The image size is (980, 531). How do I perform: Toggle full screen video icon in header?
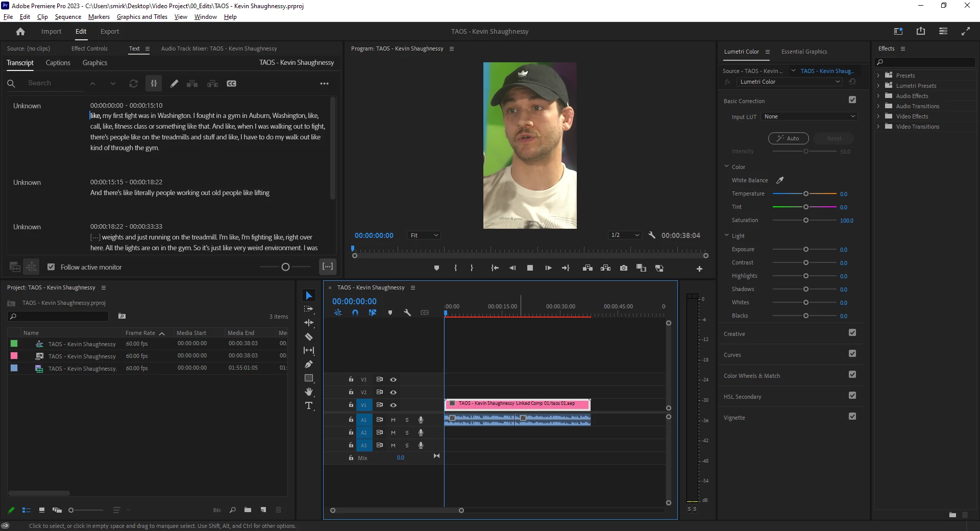[x=966, y=31]
